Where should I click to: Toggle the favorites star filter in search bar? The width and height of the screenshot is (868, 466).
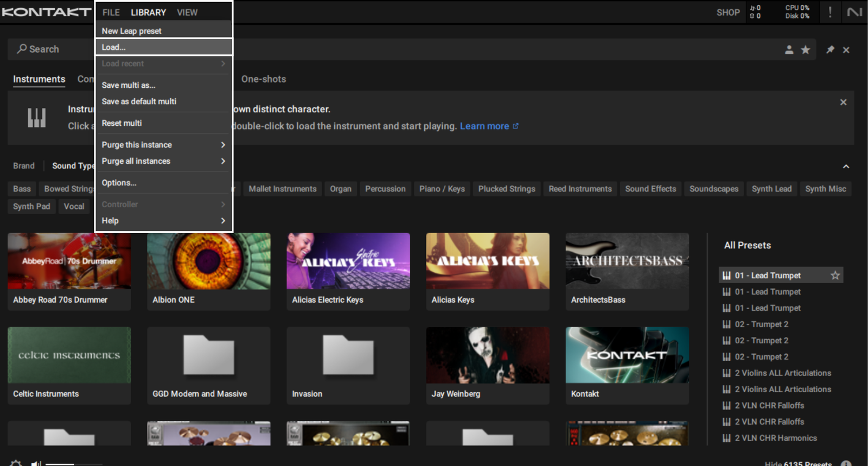[x=806, y=50]
